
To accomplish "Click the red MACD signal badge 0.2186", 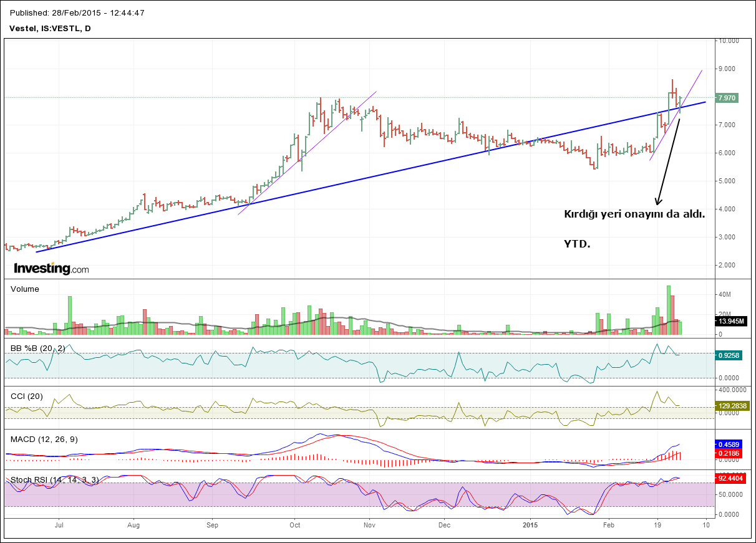I will pos(727,453).
